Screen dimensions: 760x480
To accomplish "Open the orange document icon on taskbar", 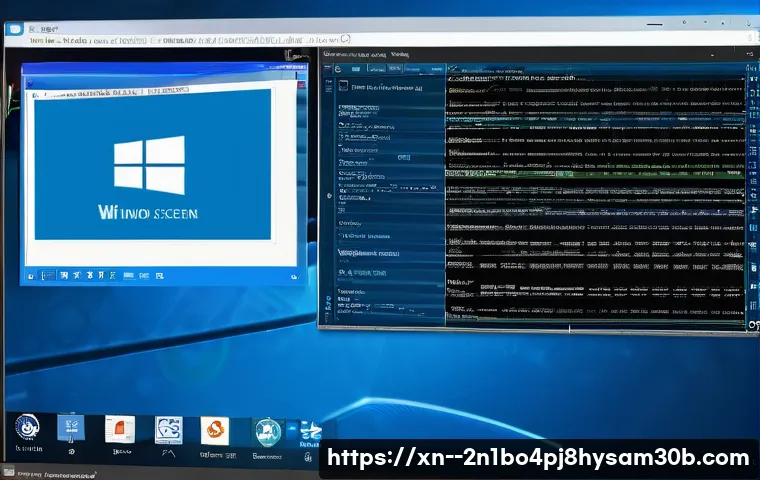I will click(120, 429).
